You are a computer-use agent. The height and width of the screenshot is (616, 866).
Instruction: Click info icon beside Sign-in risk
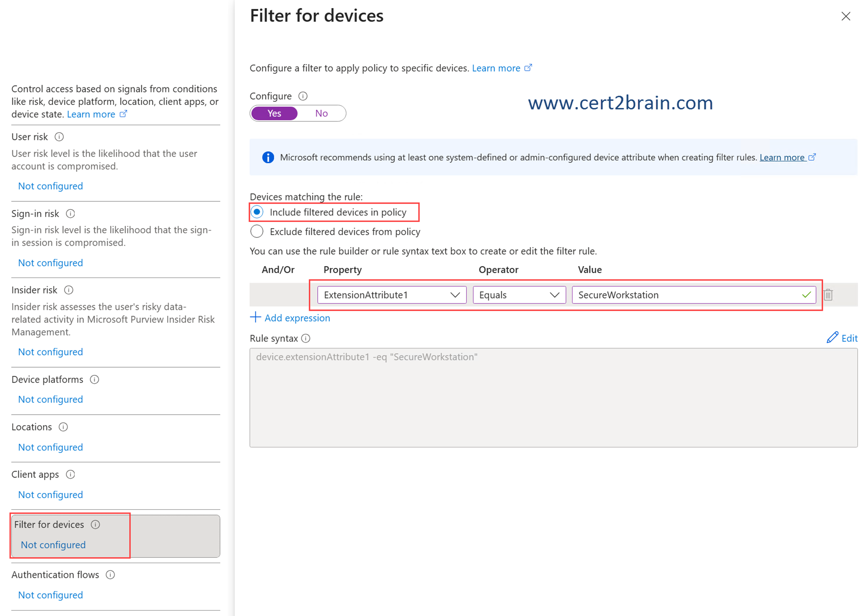pos(71,214)
